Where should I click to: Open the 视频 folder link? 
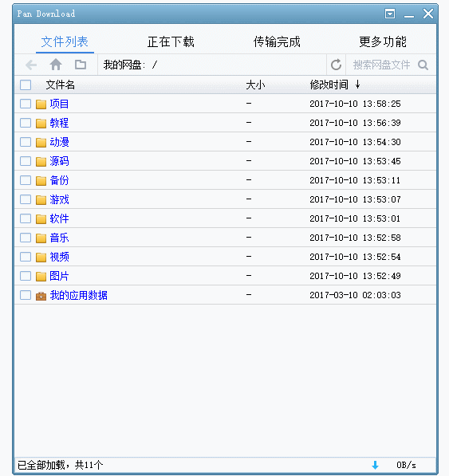click(59, 257)
